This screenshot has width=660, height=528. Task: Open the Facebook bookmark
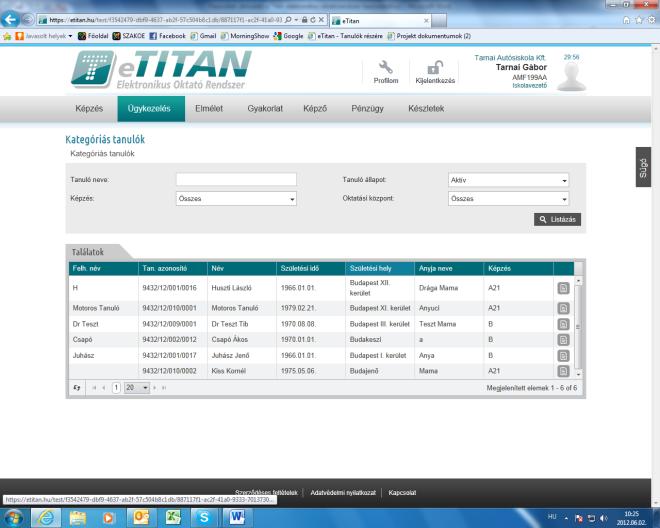click(168, 36)
